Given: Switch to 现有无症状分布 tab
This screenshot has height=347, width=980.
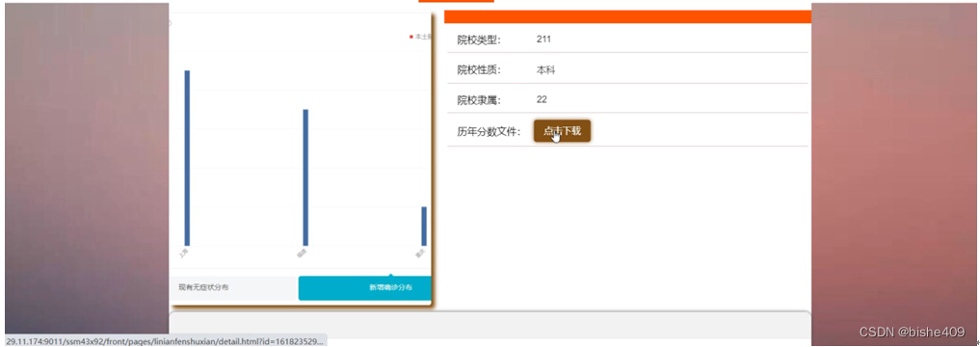Looking at the screenshot, I should (x=234, y=287).
